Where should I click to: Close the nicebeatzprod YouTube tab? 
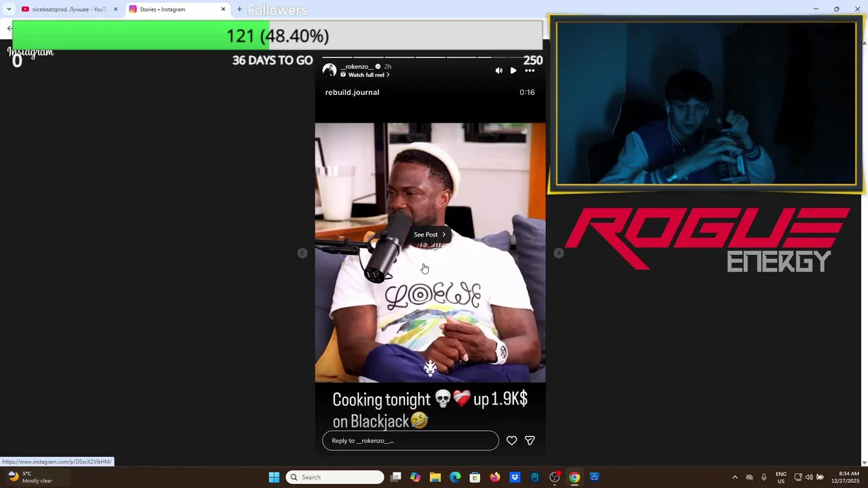click(115, 9)
